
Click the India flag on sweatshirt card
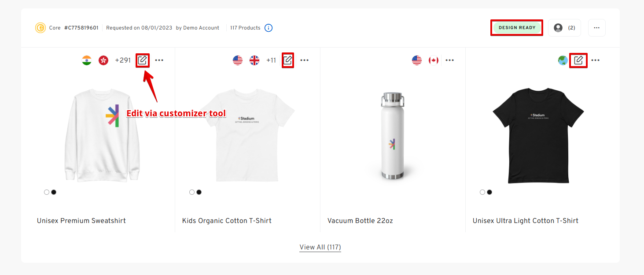pos(87,60)
